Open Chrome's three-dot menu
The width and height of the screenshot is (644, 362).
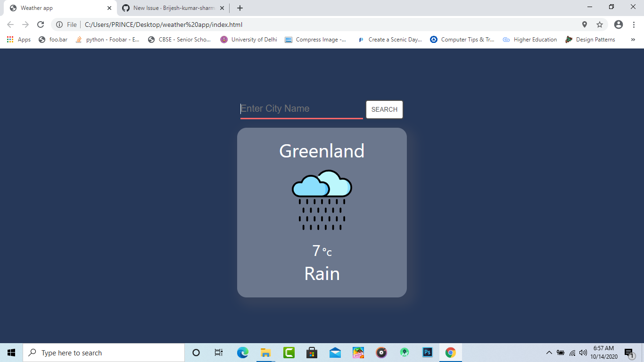[634, 24]
